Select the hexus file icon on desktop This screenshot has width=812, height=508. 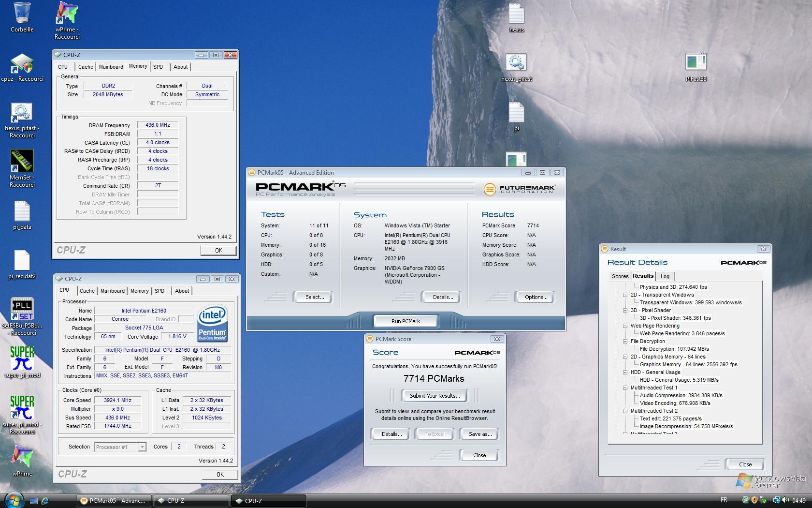pos(516,14)
